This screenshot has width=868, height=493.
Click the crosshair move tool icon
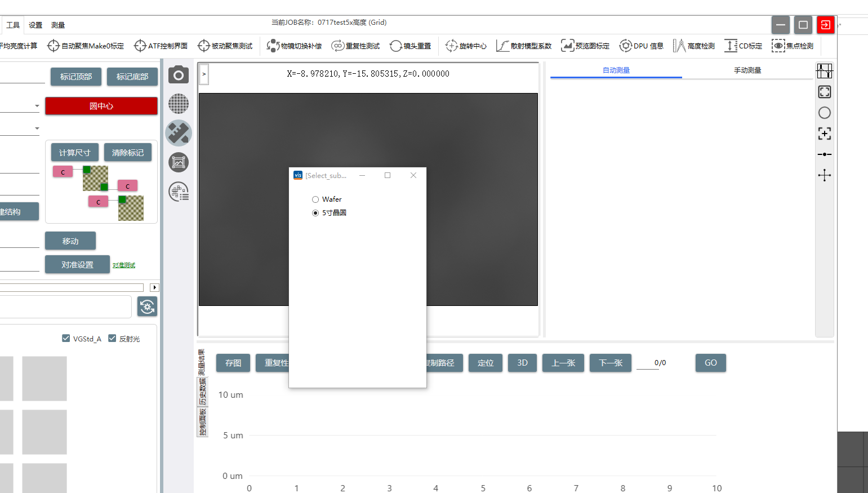coord(824,175)
